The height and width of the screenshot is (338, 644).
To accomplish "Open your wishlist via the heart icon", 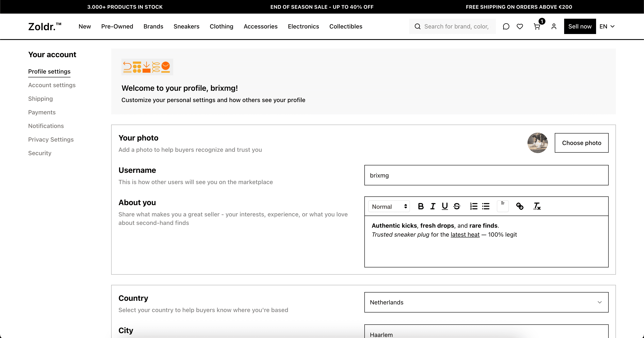I will coord(520,26).
